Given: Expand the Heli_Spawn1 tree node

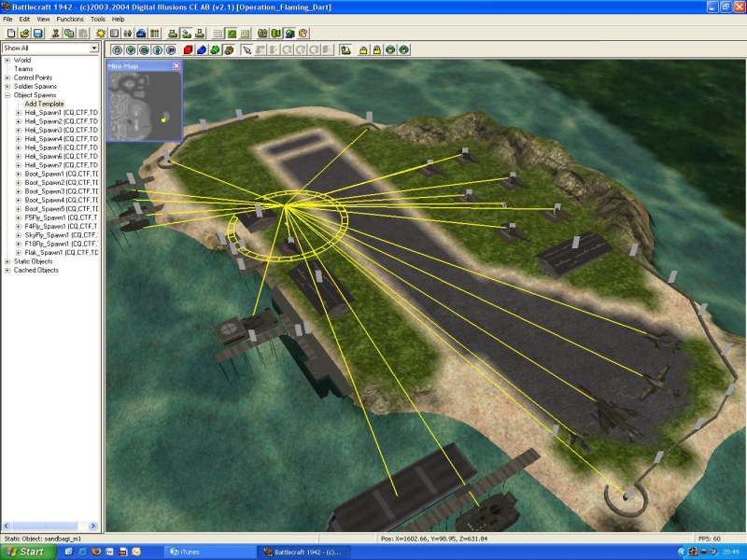Looking at the screenshot, I should click(19, 112).
